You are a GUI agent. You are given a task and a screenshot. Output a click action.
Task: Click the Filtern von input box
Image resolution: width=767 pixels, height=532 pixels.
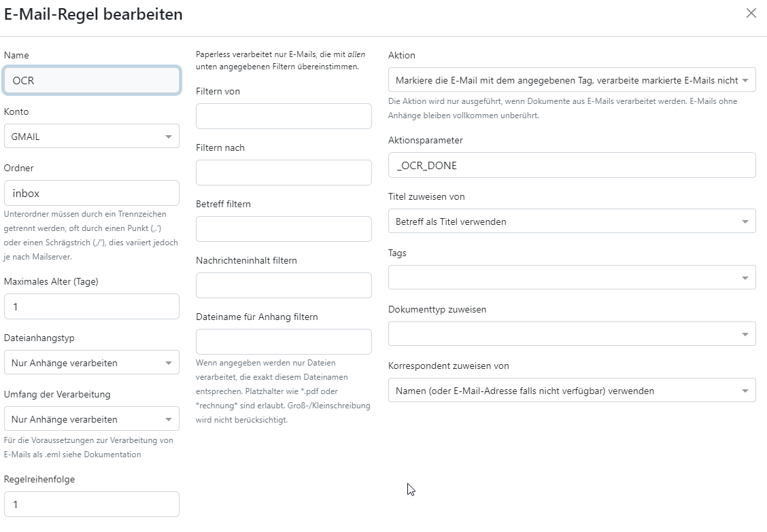(x=283, y=116)
